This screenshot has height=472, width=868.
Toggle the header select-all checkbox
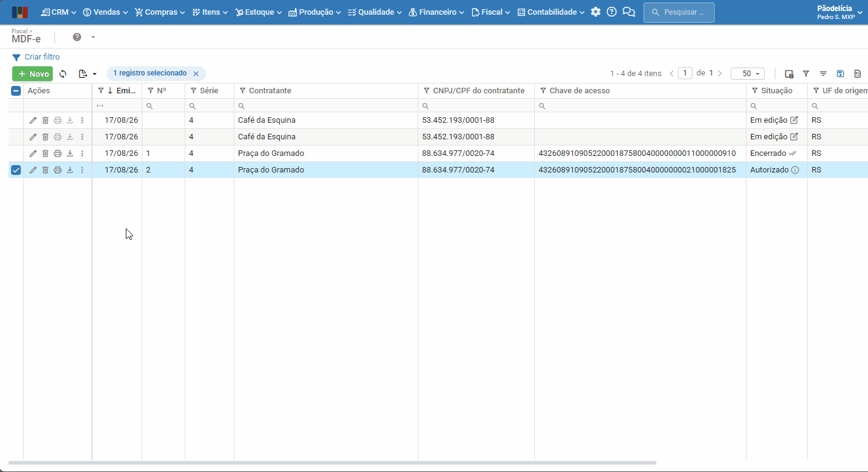tap(16, 91)
